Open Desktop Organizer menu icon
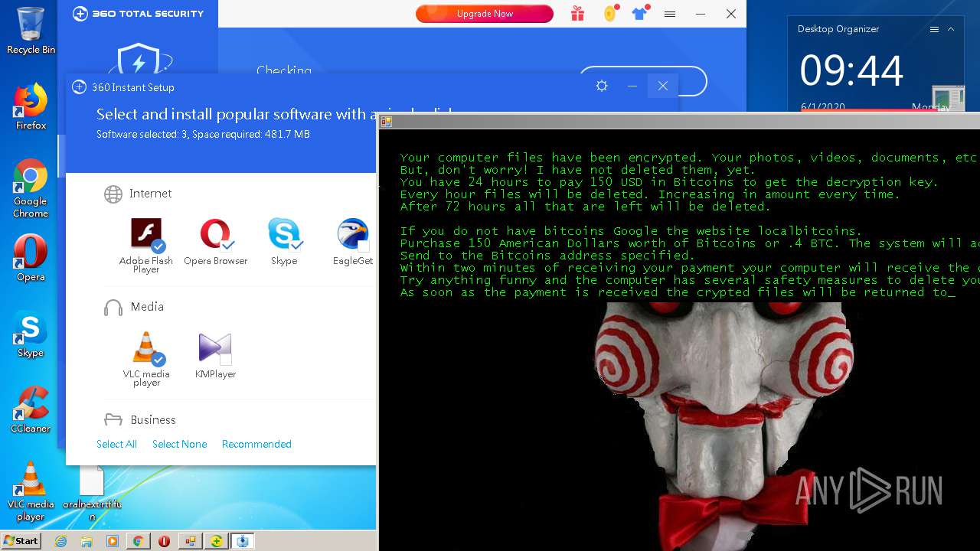Viewport: 980px width, 551px height. click(x=934, y=29)
